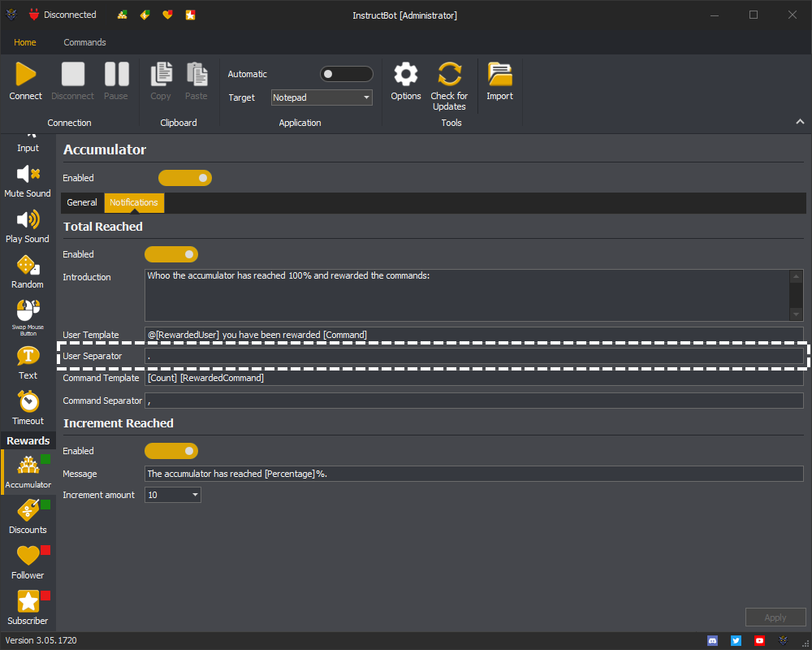The width and height of the screenshot is (812, 650).
Task: Switch to the General tab
Action: click(82, 202)
